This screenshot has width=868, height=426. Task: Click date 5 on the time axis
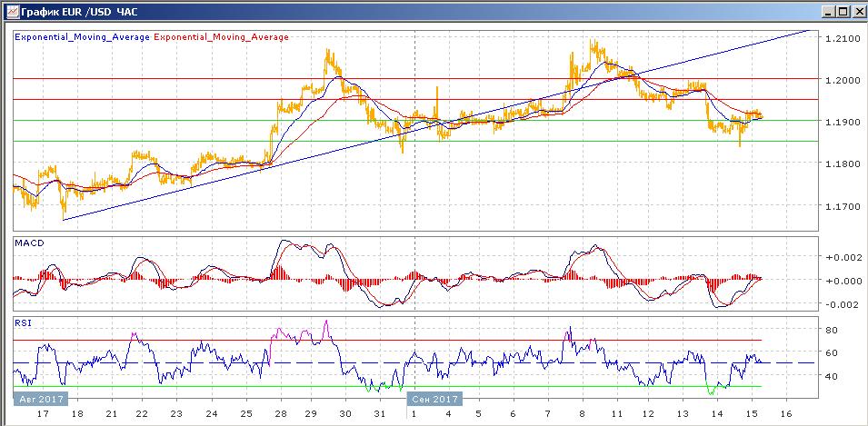click(x=479, y=414)
